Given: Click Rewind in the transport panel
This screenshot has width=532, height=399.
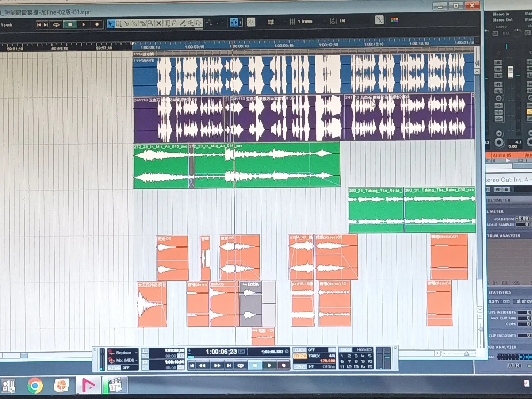Looking at the screenshot, I should 202,365.
